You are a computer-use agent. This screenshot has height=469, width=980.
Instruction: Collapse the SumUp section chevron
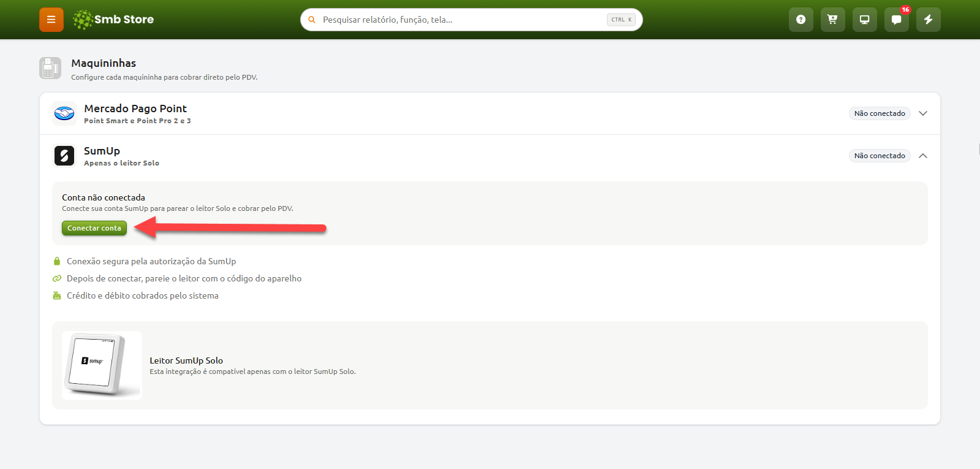[x=923, y=156]
